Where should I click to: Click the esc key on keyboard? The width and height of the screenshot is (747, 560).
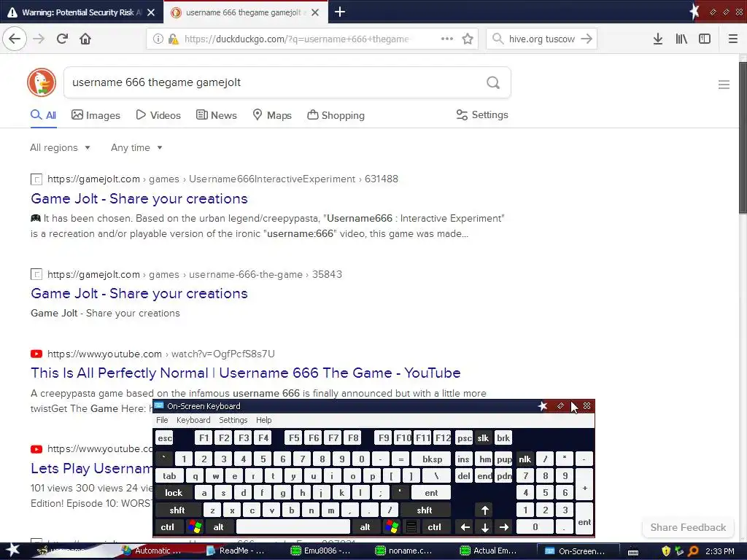coord(165,438)
